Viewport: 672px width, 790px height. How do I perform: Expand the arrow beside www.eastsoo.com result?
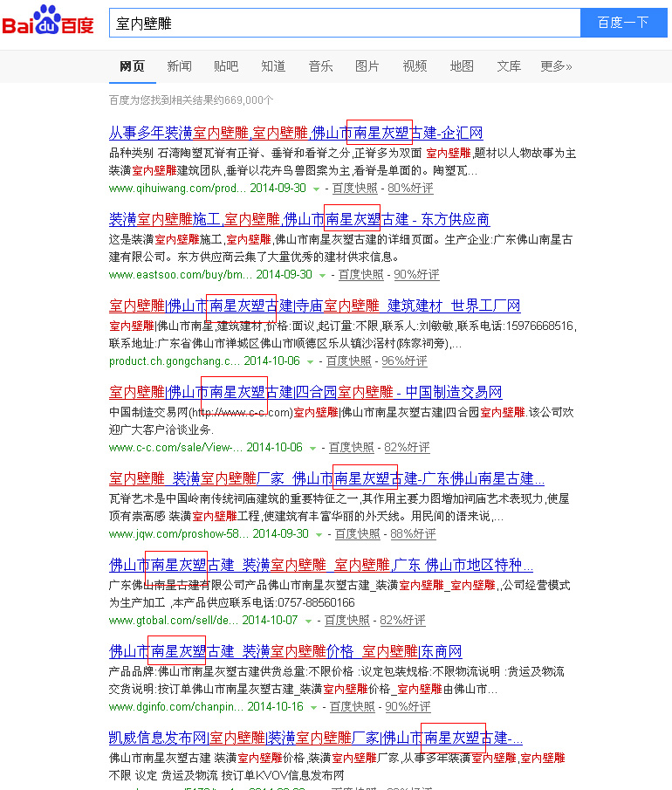click(322, 276)
